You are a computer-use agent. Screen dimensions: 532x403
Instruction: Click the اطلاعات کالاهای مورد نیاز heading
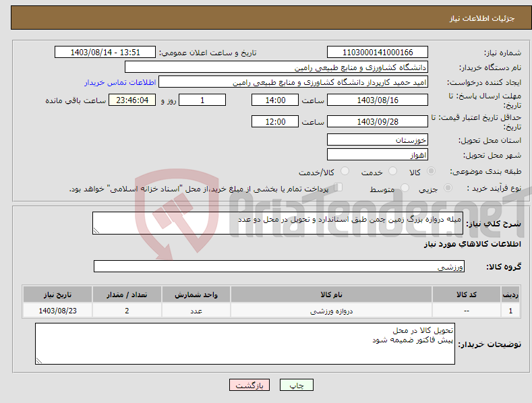[x=472, y=244]
